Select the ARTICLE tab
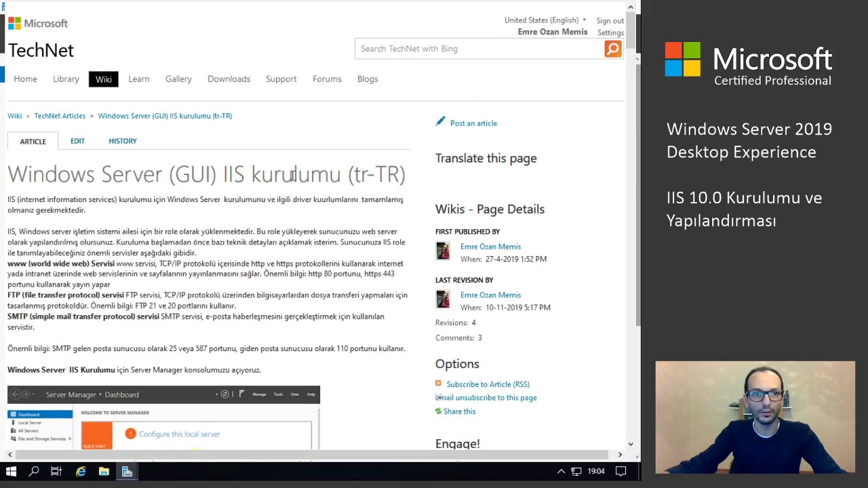Viewport: 868px width, 488px height. (33, 141)
